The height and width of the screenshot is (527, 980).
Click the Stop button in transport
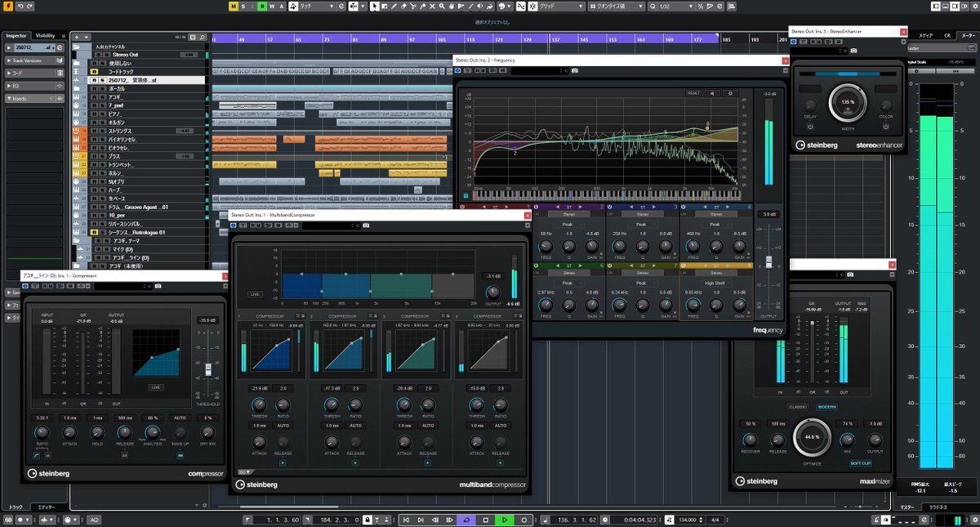[486, 520]
